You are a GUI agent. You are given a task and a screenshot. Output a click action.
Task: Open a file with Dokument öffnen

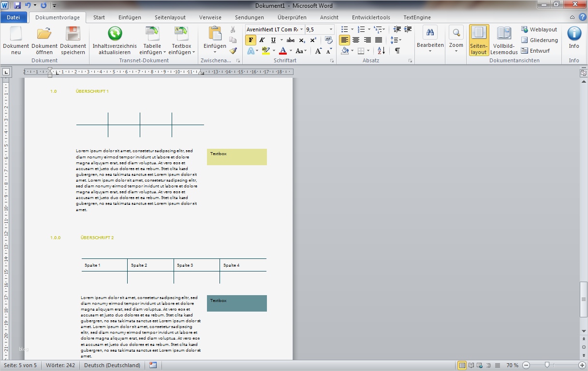point(44,34)
